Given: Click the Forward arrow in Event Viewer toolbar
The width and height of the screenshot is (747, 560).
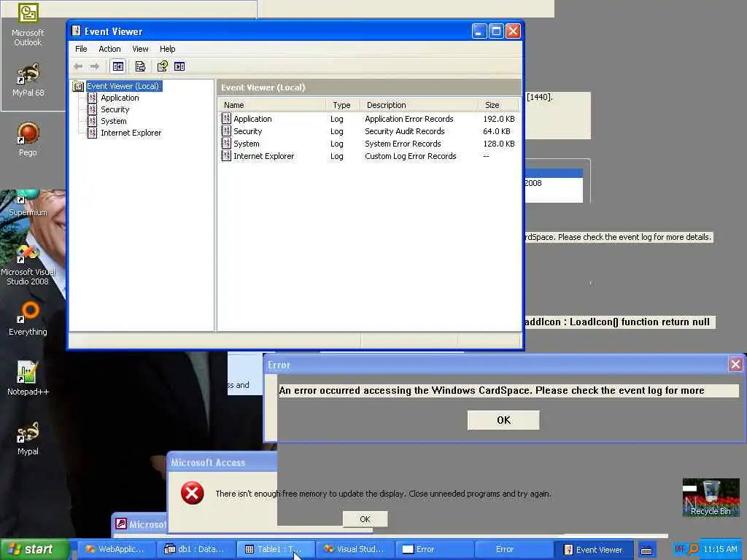Looking at the screenshot, I should coord(95,66).
